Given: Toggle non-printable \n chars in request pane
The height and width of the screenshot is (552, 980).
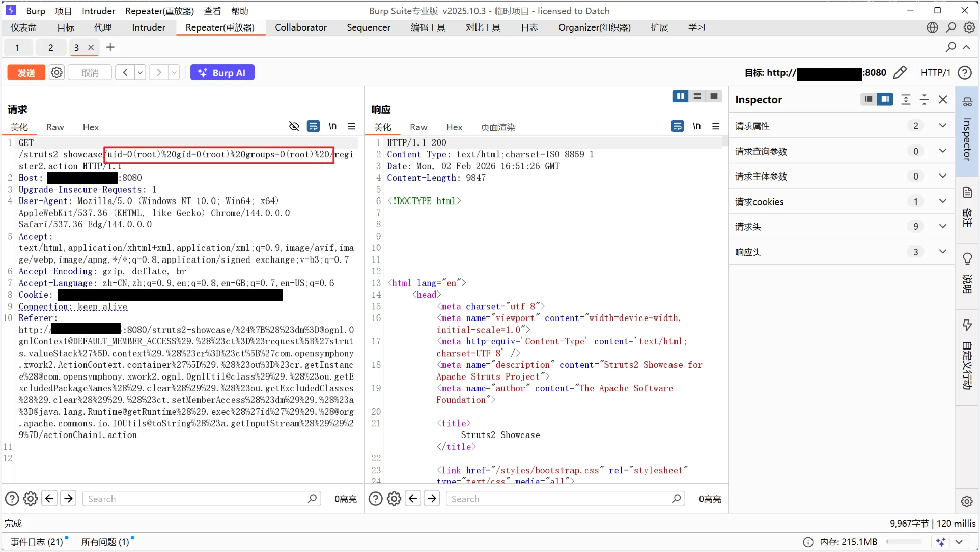Looking at the screenshot, I should 332,126.
